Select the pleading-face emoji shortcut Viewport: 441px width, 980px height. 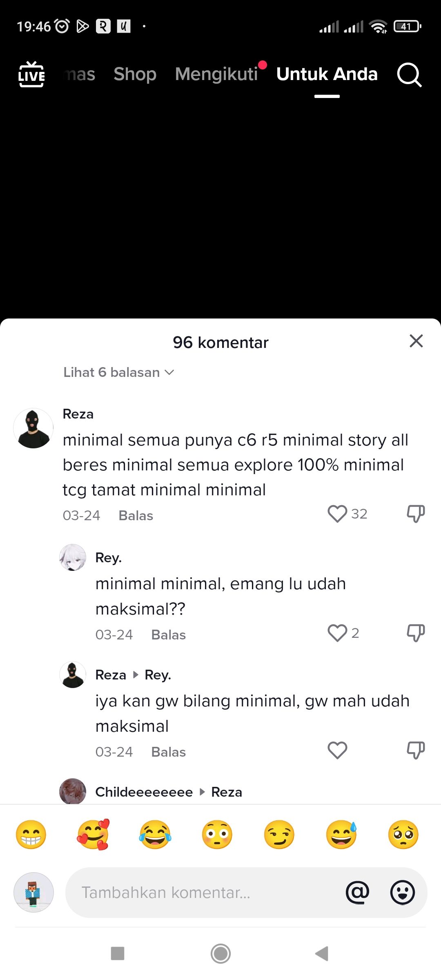[x=403, y=834]
